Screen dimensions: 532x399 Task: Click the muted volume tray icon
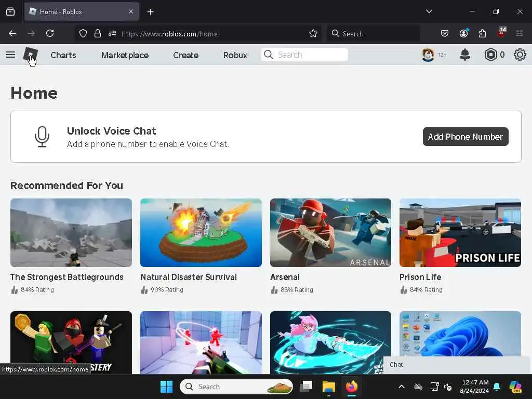pyautogui.click(x=448, y=387)
